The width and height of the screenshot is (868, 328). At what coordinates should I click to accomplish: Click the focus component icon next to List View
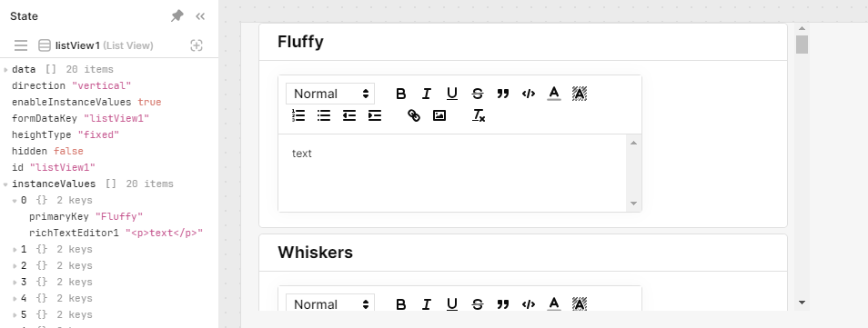tap(197, 45)
